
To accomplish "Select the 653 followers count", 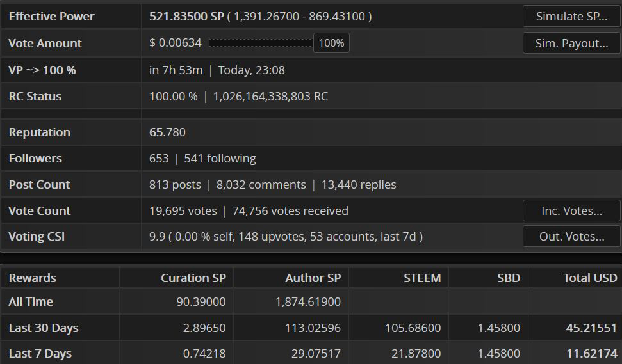I will [159, 159].
